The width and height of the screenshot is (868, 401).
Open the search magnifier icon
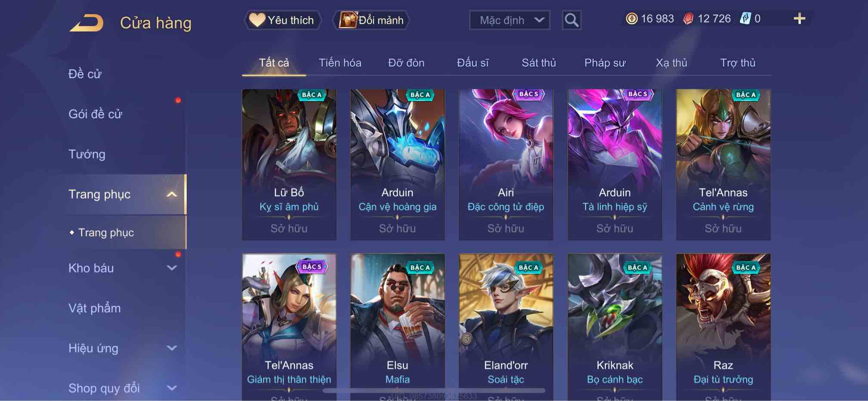(x=571, y=20)
